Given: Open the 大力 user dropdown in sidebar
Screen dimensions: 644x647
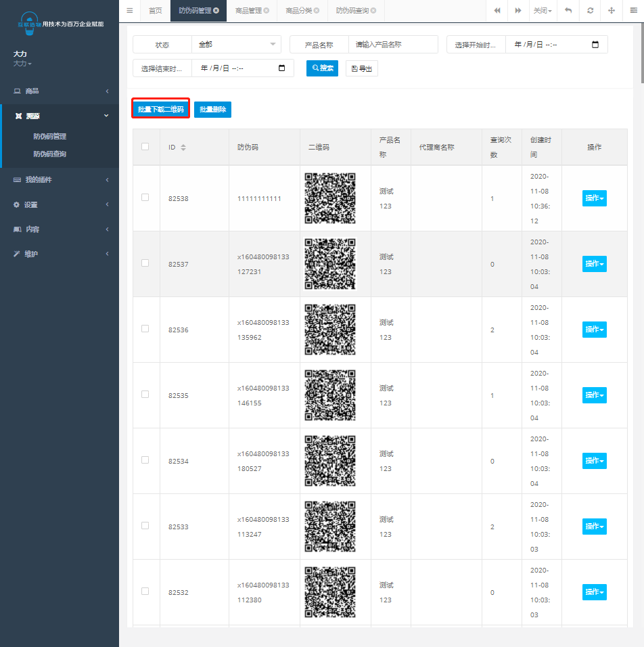Looking at the screenshot, I should pyautogui.click(x=22, y=64).
